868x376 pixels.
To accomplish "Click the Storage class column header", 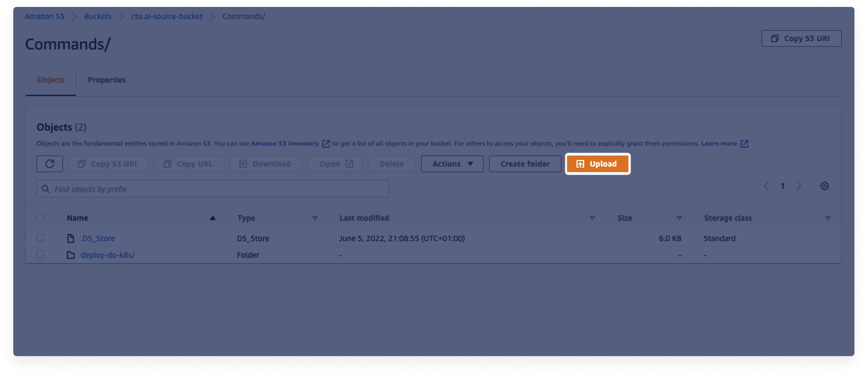I will click(x=728, y=218).
